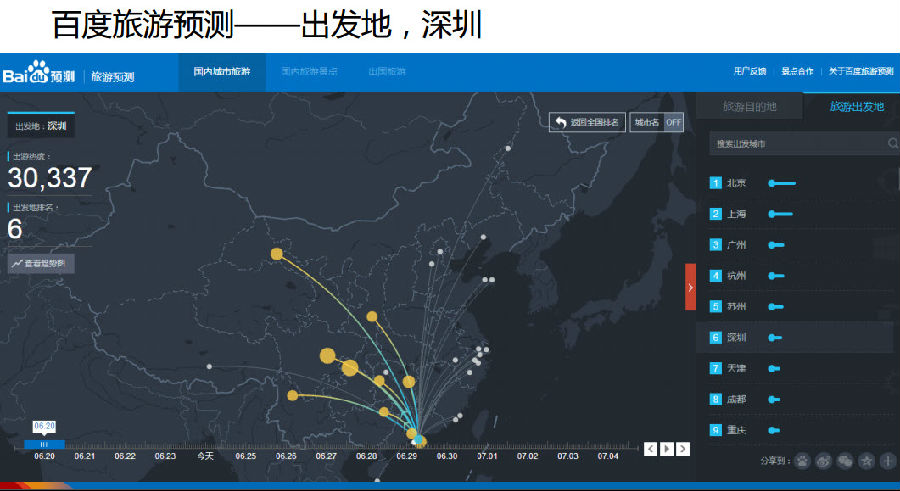Click 返回全国排名 button

point(587,122)
